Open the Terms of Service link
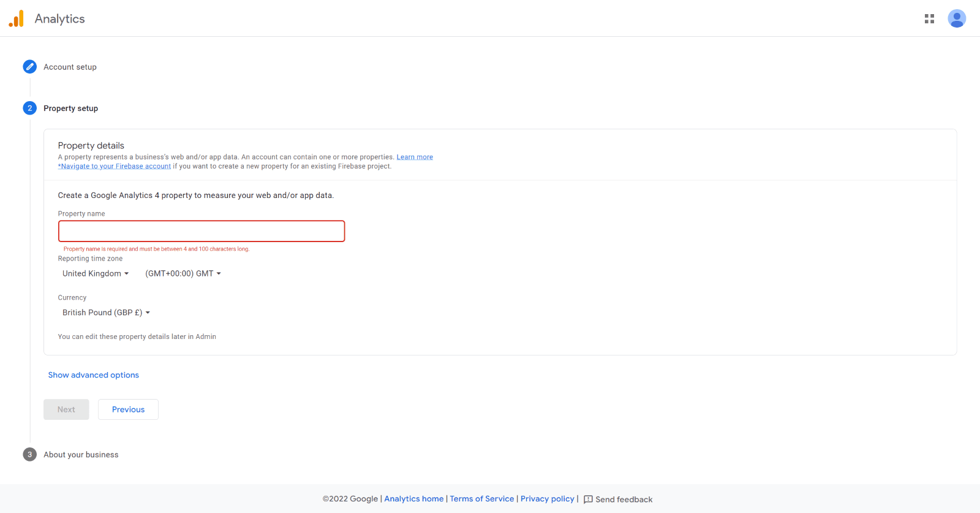 [482, 499]
